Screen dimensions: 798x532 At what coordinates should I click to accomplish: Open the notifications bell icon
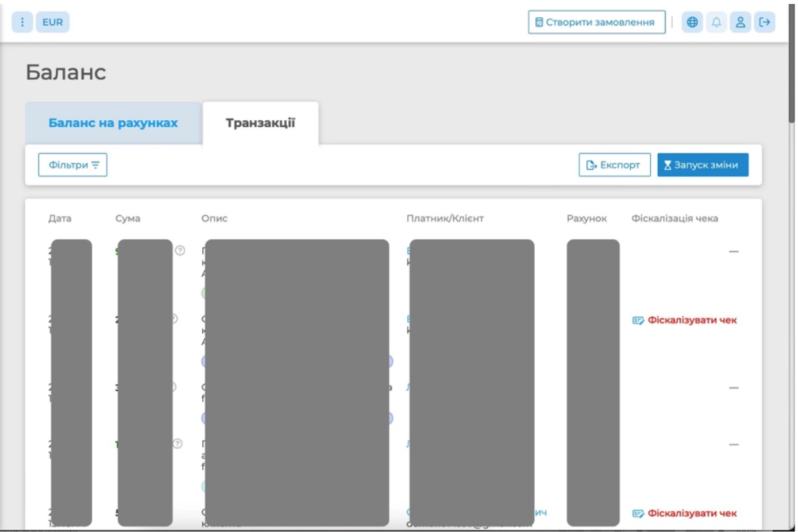click(x=716, y=22)
